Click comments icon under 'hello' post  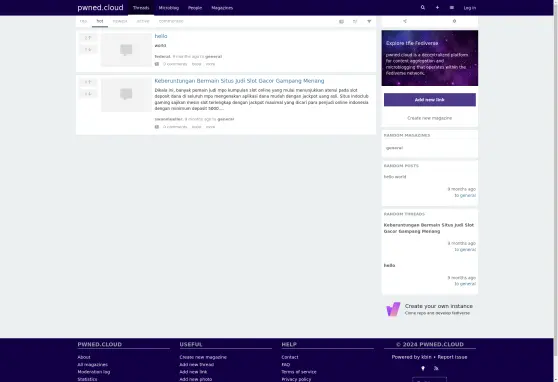click(x=157, y=64)
